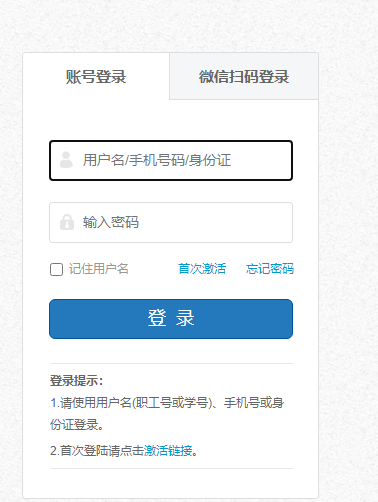
Task: Open the 首次激活 link
Action: (202, 269)
